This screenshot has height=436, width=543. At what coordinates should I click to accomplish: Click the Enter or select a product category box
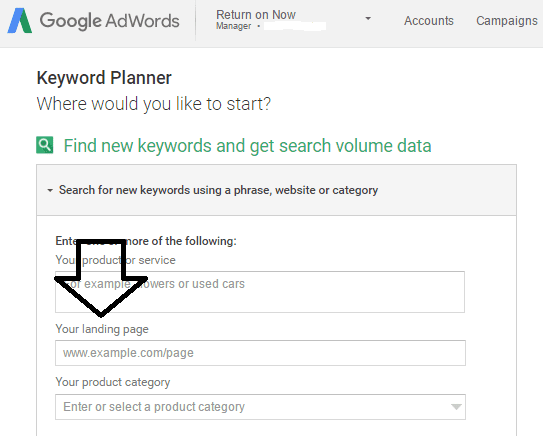click(260, 407)
